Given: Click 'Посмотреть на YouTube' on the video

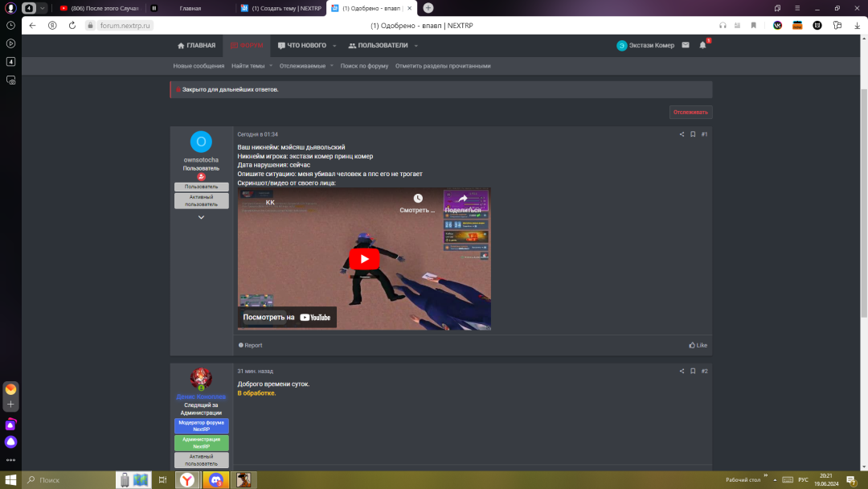Looking at the screenshot, I should coord(287,318).
